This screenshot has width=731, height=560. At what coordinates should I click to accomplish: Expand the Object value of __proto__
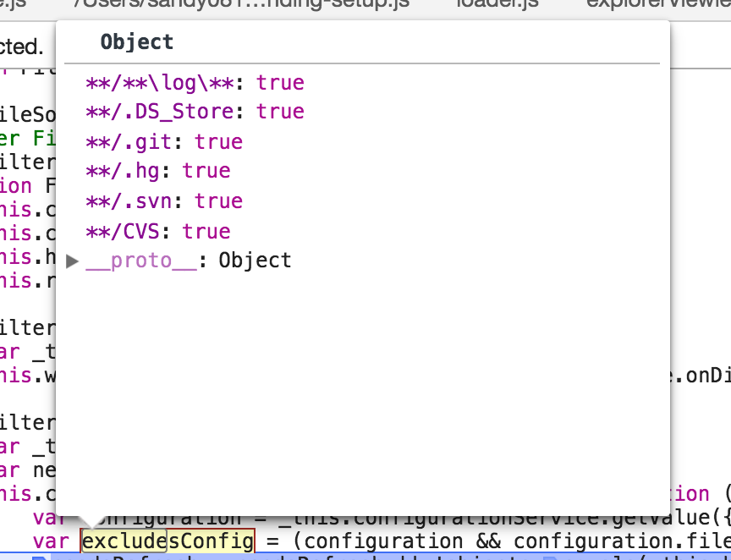[x=255, y=261]
